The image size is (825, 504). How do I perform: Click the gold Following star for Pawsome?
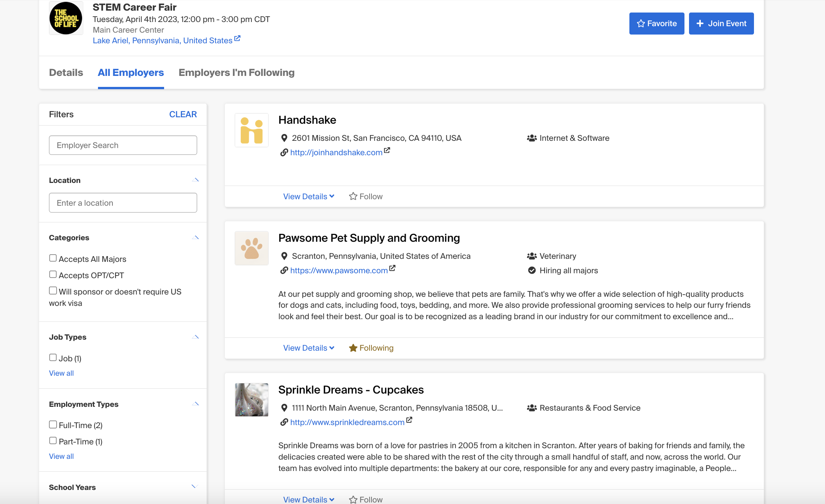pos(353,348)
